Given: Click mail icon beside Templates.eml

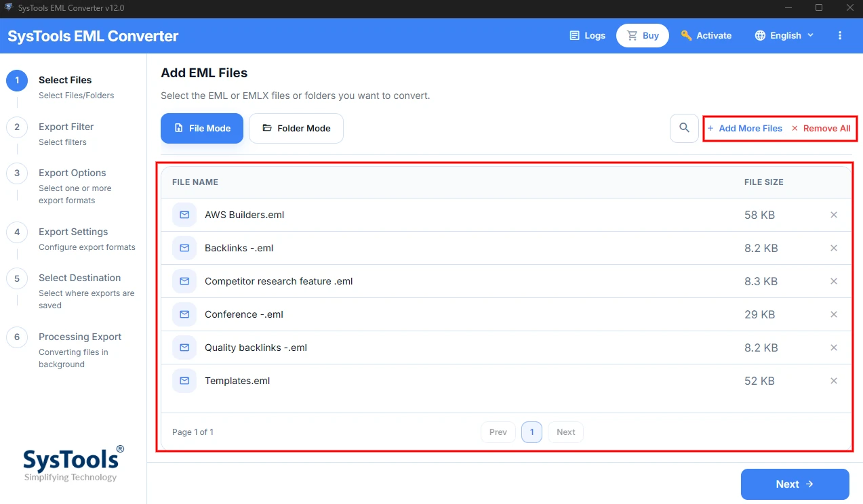Looking at the screenshot, I should click(184, 381).
